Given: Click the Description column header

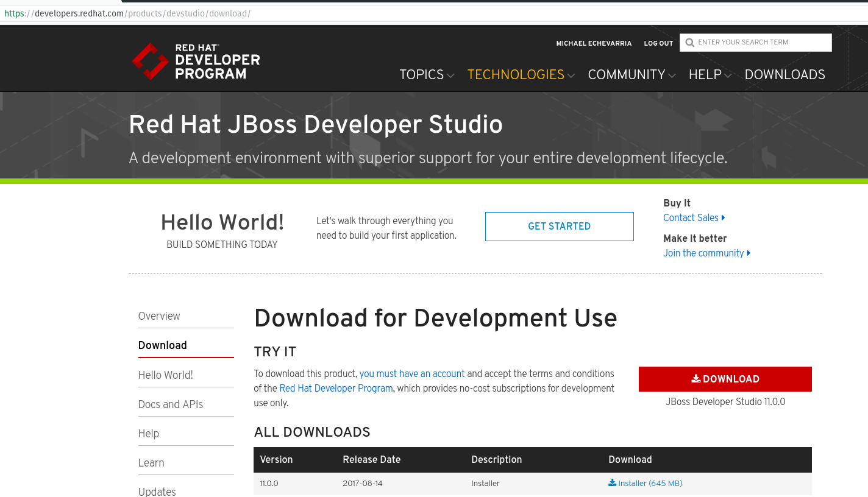Looking at the screenshot, I should pyautogui.click(x=496, y=459).
